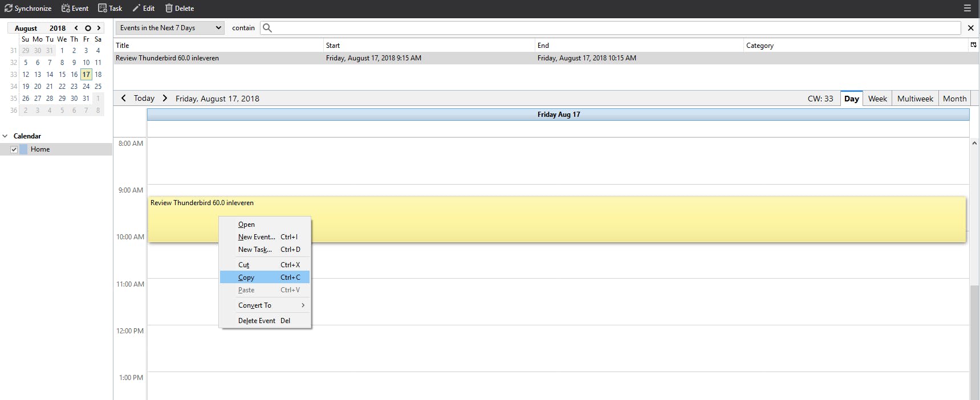Click the Friday Aug 17 day header
Image resolution: width=980 pixels, height=400 pixels.
pyautogui.click(x=558, y=115)
